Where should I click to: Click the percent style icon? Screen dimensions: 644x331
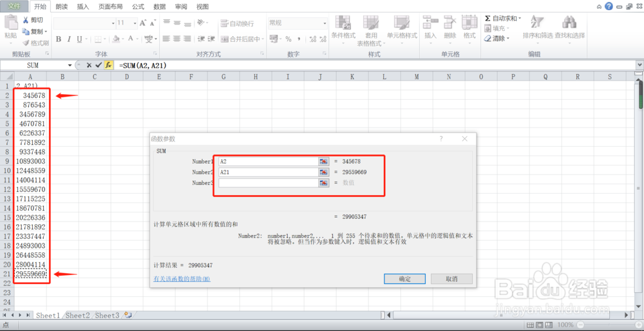tap(289, 39)
